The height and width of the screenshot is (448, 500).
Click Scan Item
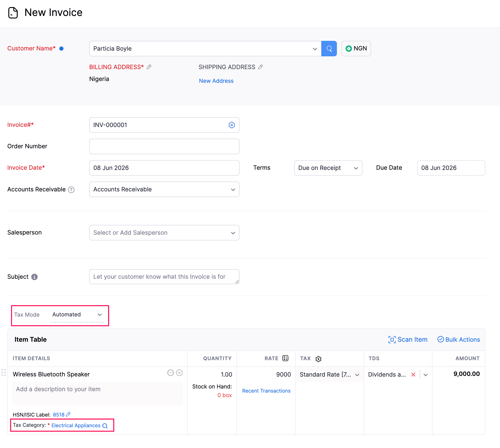point(408,339)
